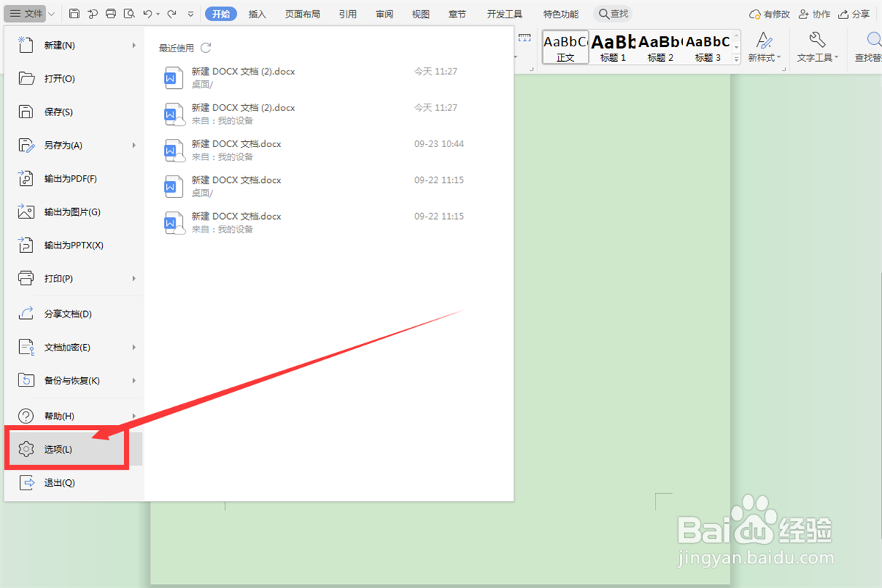Open the quick access toolbar customize arrow
The height and width of the screenshot is (588, 882).
[191, 14]
